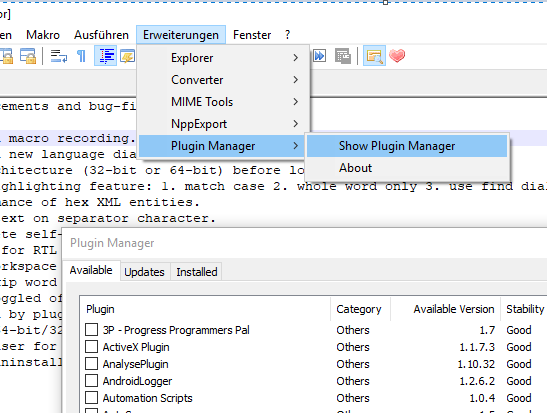Open the Makro menu
The width and height of the screenshot is (547, 413).
pos(43,35)
